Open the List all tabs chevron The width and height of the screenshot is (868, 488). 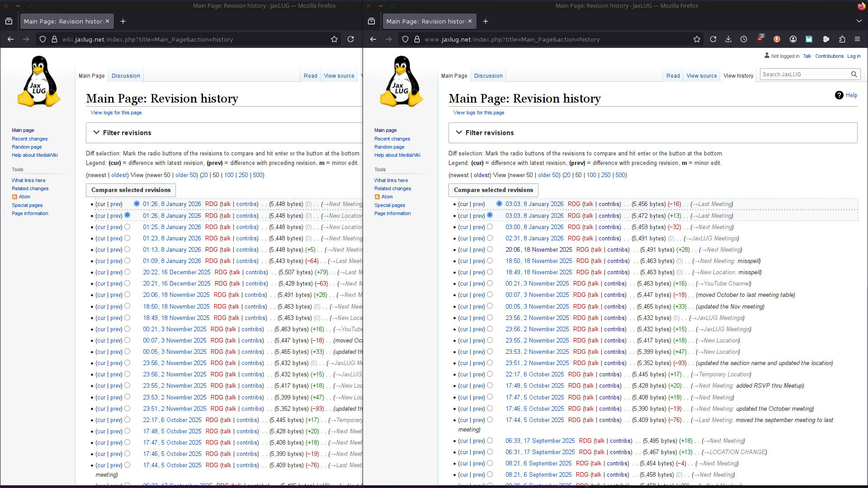[858, 21]
